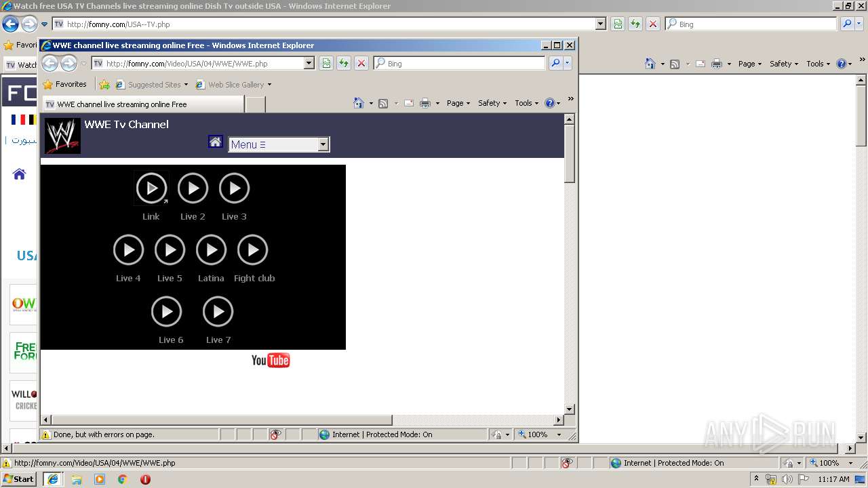Play the Link stream button
The height and width of the screenshot is (488, 868).
(x=151, y=188)
